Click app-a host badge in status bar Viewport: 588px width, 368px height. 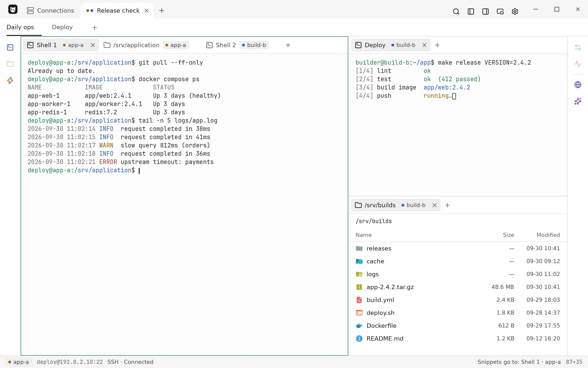point(18,362)
